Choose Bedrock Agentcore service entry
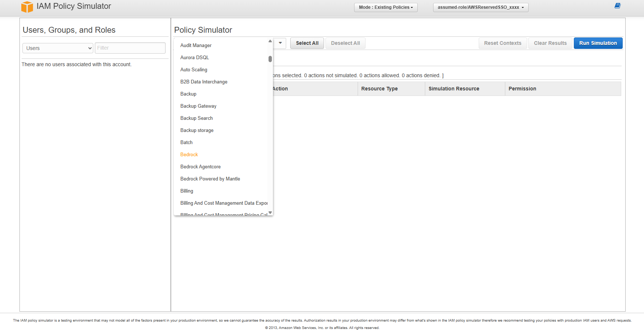Image resolution: width=644 pixels, height=333 pixels. [201, 167]
